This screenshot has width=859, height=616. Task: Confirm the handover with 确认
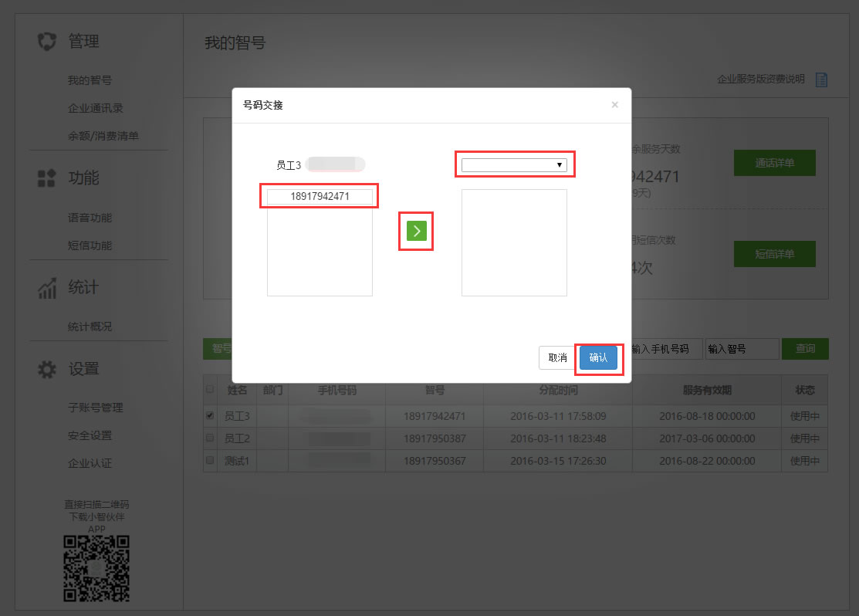pyautogui.click(x=598, y=358)
